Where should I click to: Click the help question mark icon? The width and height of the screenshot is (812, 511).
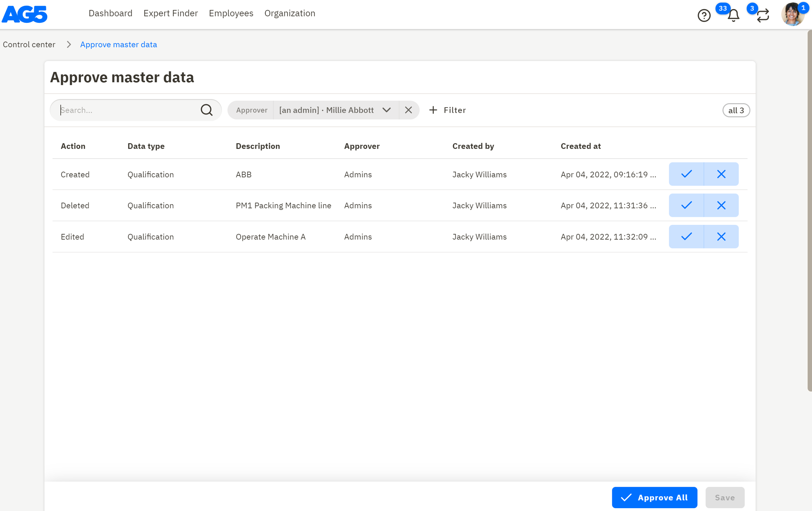pos(704,16)
